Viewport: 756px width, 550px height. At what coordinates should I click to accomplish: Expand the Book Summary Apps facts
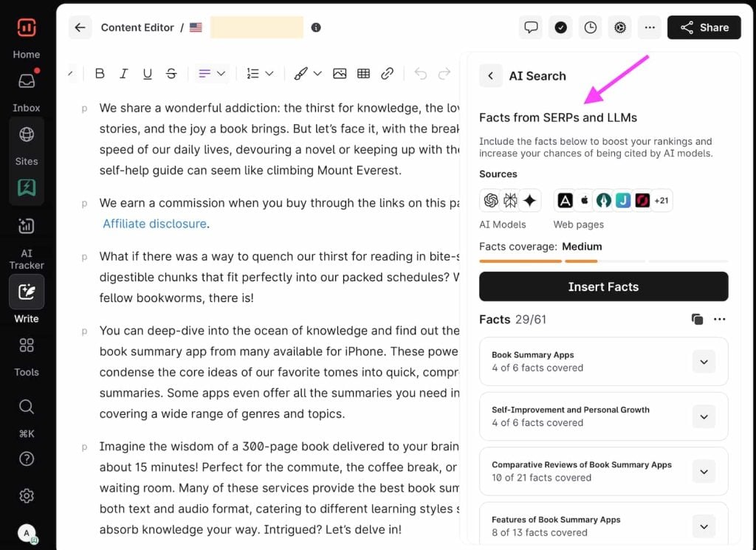click(704, 362)
